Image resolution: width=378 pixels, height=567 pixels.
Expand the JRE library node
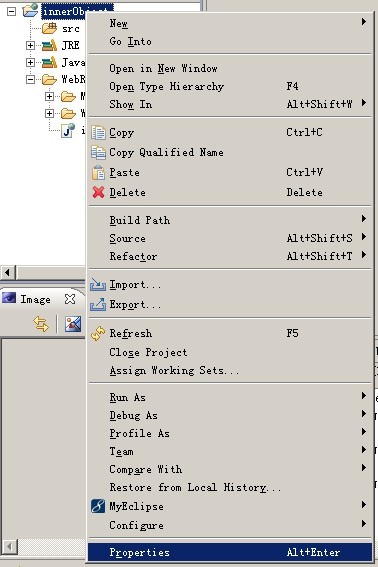[x=30, y=45]
